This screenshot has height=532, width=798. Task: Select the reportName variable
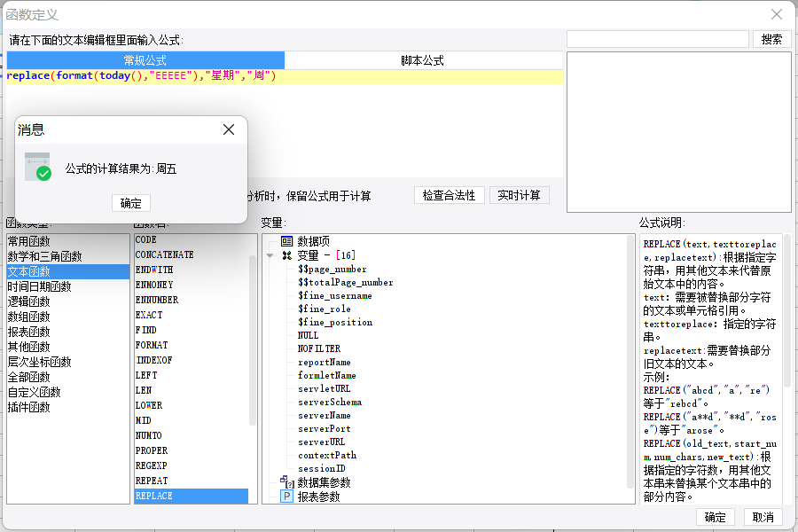click(x=325, y=362)
